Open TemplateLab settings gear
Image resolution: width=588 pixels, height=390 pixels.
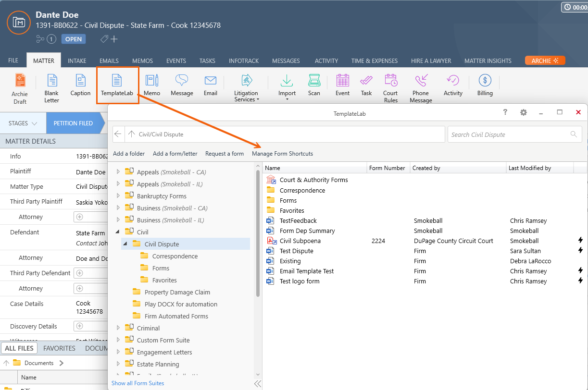click(x=524, y=112)
